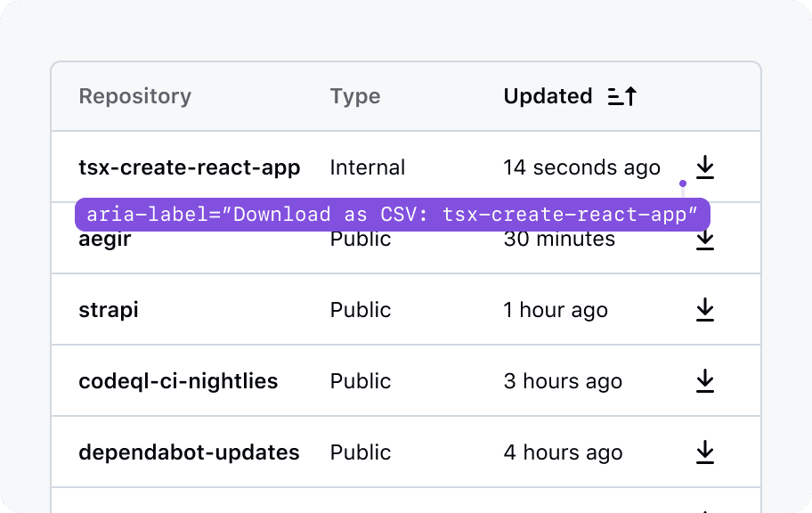
Task: Toggle the sort ascending icon beside Updated
Action: tap(622, 96)
